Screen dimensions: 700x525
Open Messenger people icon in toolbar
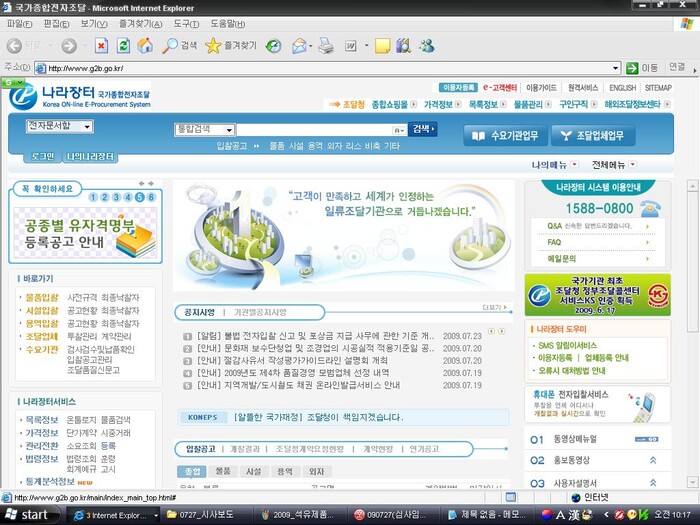pyautogui.click(x=427, y=46)
